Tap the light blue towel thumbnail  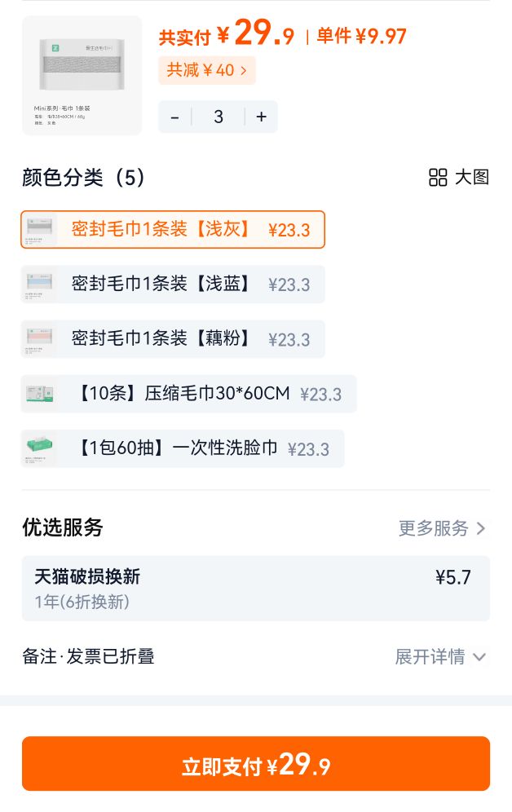(x=39, y=285)
